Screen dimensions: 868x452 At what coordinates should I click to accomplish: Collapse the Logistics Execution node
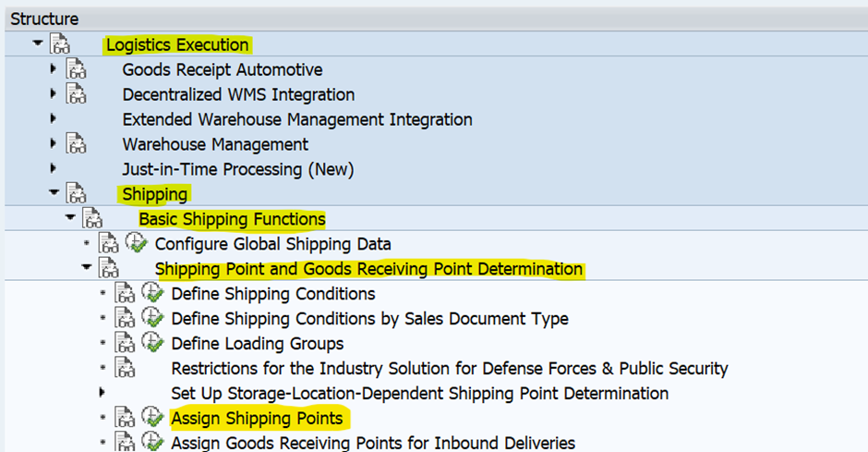(x=38, y=43)
